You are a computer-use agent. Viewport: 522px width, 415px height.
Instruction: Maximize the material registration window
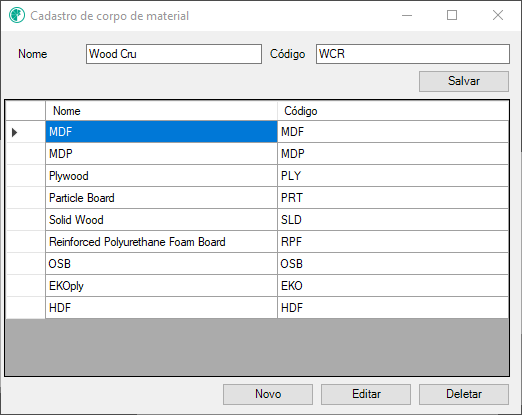click(452, 15)
